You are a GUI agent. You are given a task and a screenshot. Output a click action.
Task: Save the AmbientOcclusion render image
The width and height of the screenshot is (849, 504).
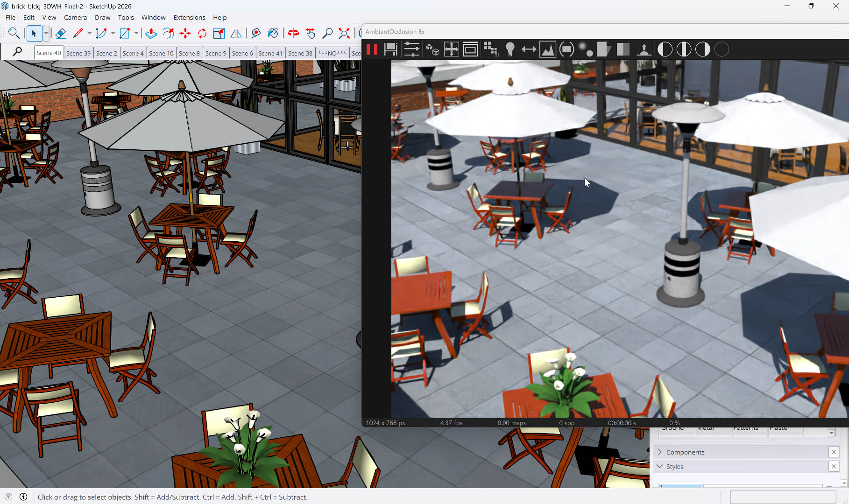pyautogui.click(x=390, y=49)
